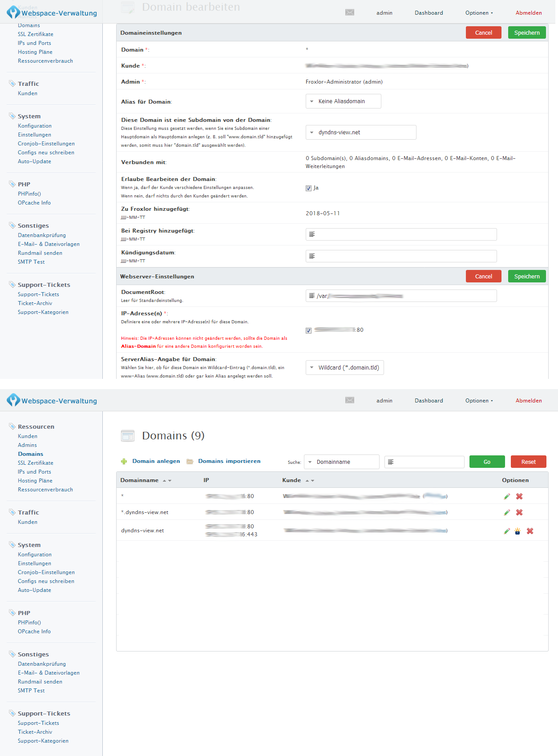Click Speichern in the Domaineinstellungen section header
This screenshot has height=756, width=558.
pyautogui.click(x=527, y=32)
